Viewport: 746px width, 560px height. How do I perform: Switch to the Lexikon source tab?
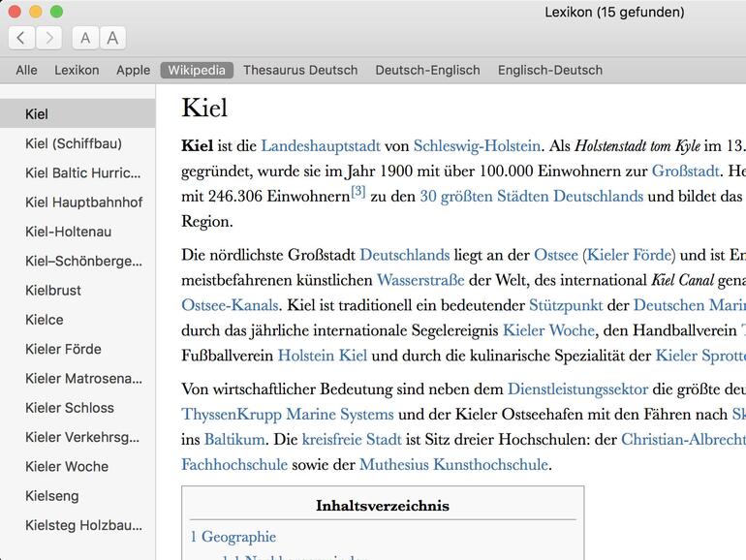coord(77,70)
